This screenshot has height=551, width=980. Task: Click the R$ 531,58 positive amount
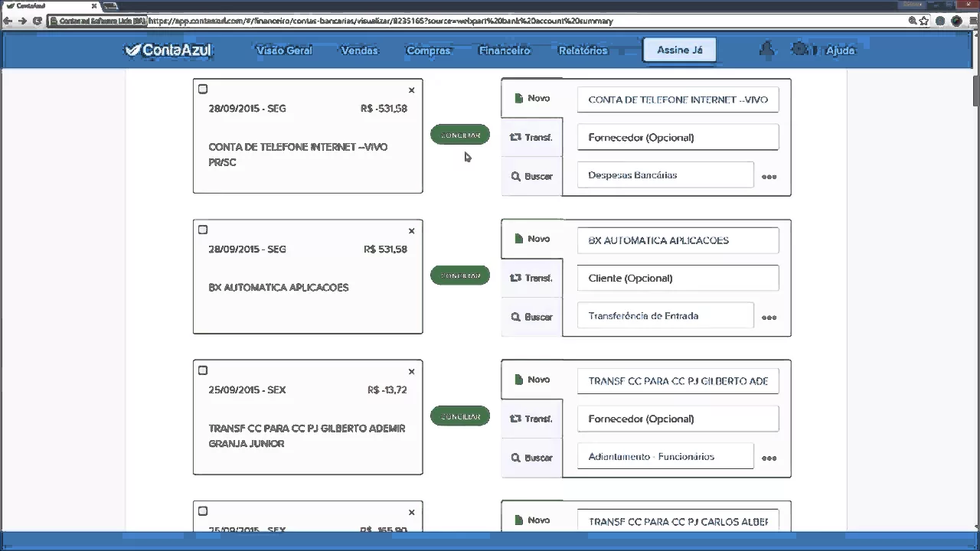click(x=385, y=249)
